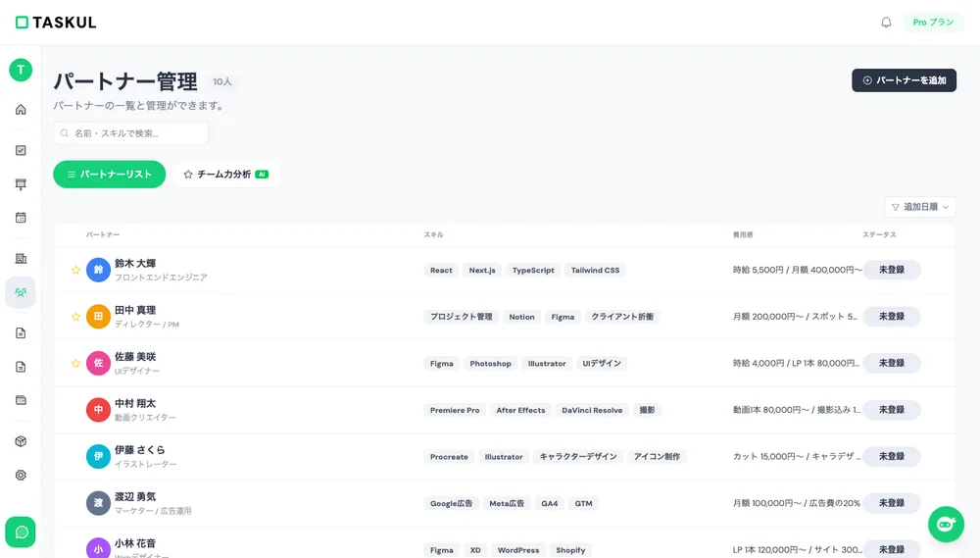Focus the 名前・スキルで検索 search field
Screen dimensions: 980x558
pos(131,133)
